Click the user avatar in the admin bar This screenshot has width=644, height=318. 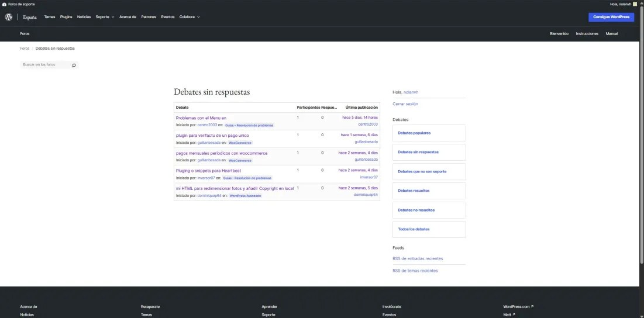point(635,4)
